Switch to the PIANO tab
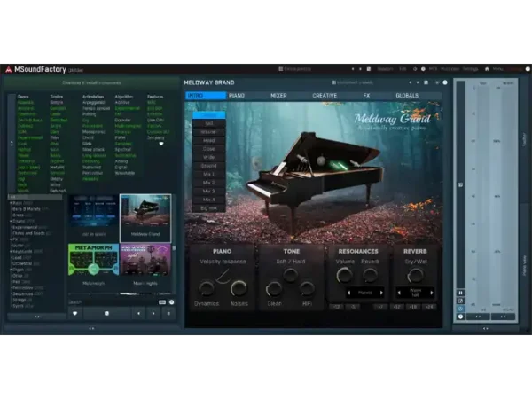Image resolution: width=532 pixels, height=399 pixels. pos(237,96)
